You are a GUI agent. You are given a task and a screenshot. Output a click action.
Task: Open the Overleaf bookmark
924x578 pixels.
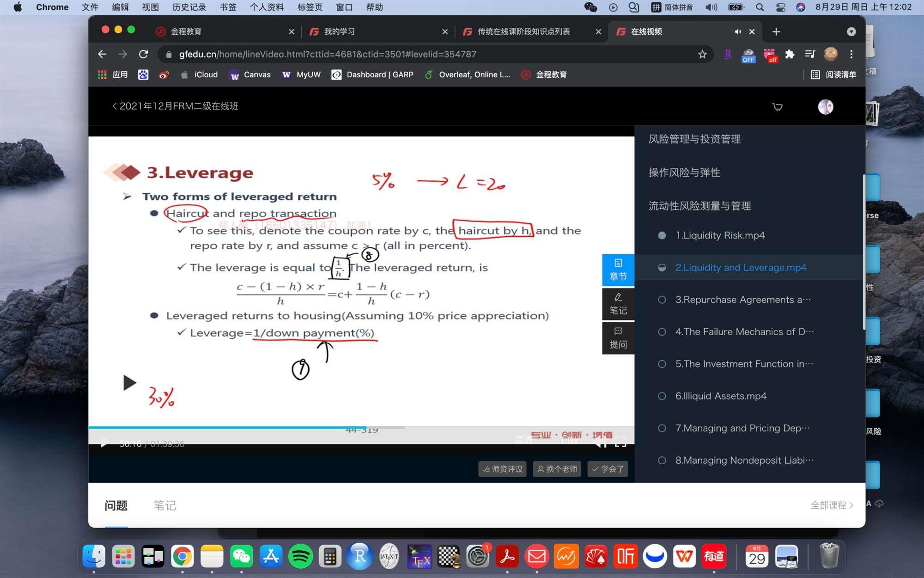click(467, 74)
